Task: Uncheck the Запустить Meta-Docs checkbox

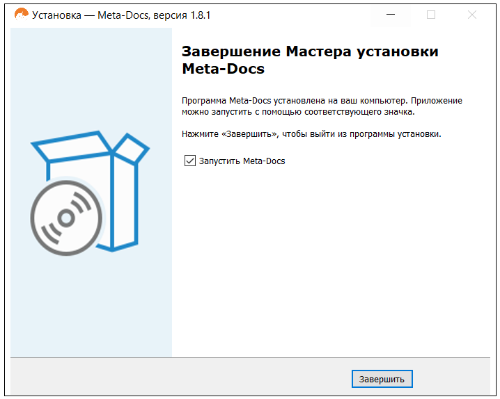Action: point(190,160)
